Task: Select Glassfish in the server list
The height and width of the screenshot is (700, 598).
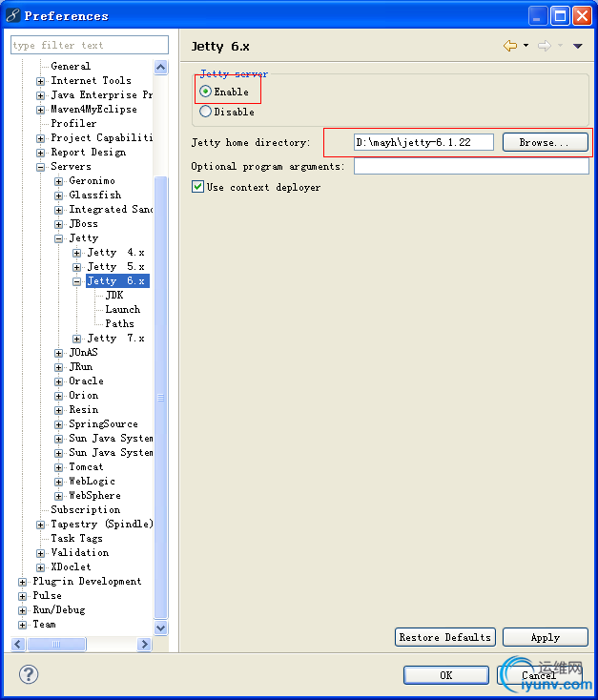Action: pos(94,196)
